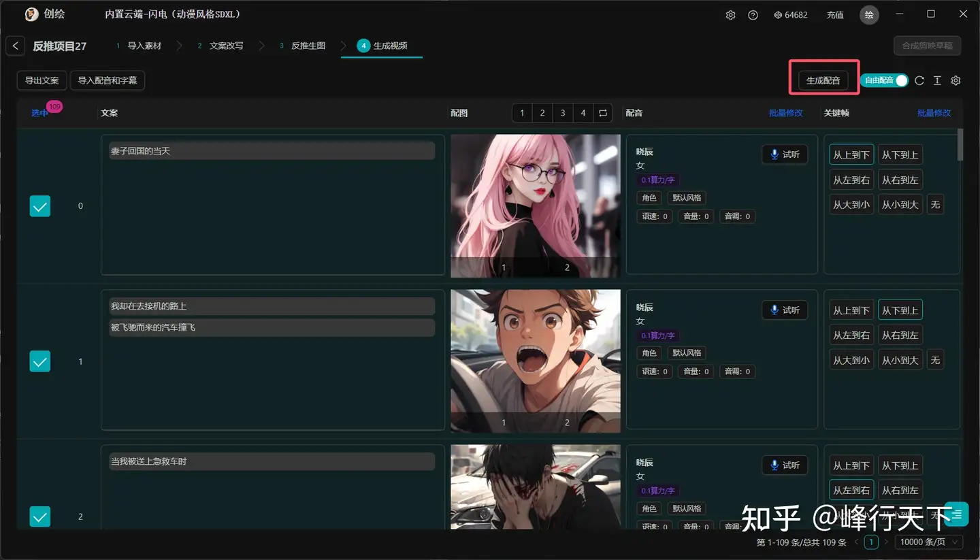The width and height of the screenshot is (980, 560).
Task: Click text field 当我被送上急救车时
Action: point(272,461)
